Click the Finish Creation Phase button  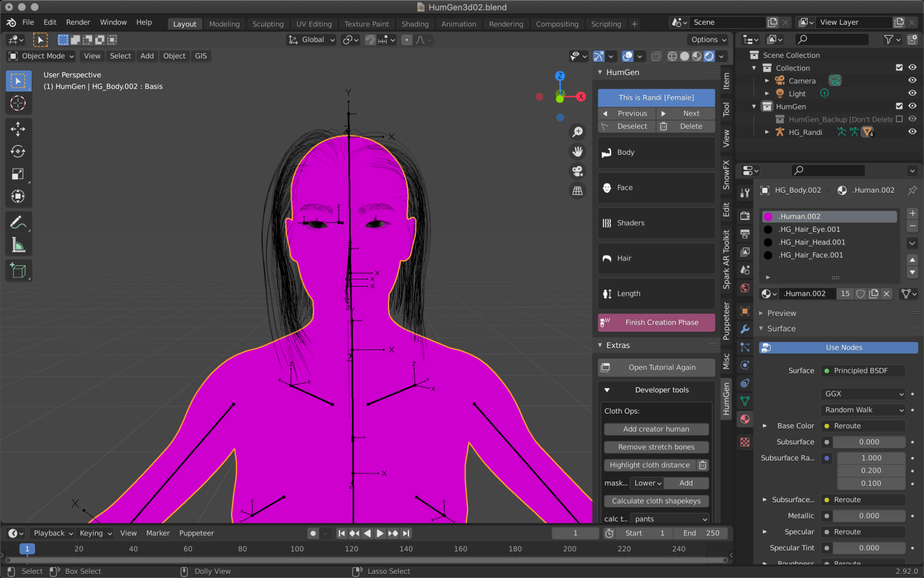(x=656, y=322)
